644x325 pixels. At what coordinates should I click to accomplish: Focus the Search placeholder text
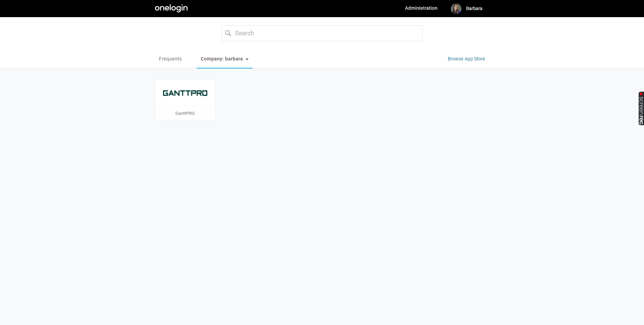245,33
